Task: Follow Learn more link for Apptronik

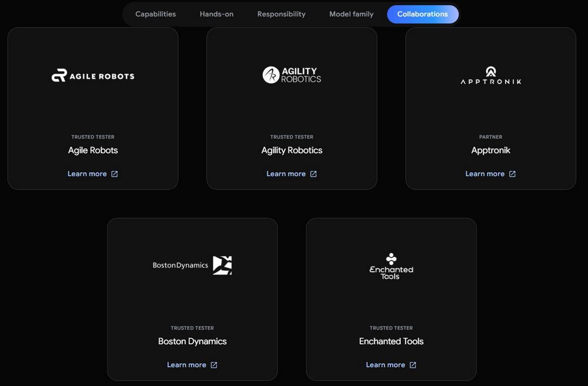Action: click(x=485, y=174)
